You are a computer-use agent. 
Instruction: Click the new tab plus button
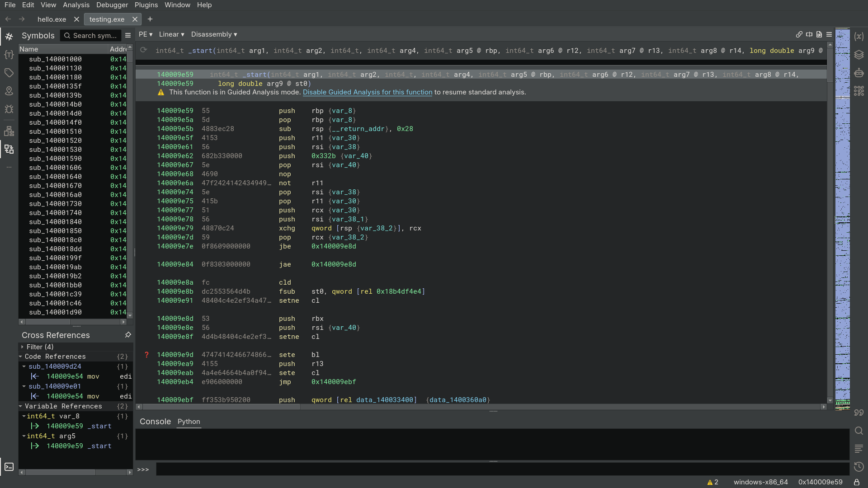point(150,19)
